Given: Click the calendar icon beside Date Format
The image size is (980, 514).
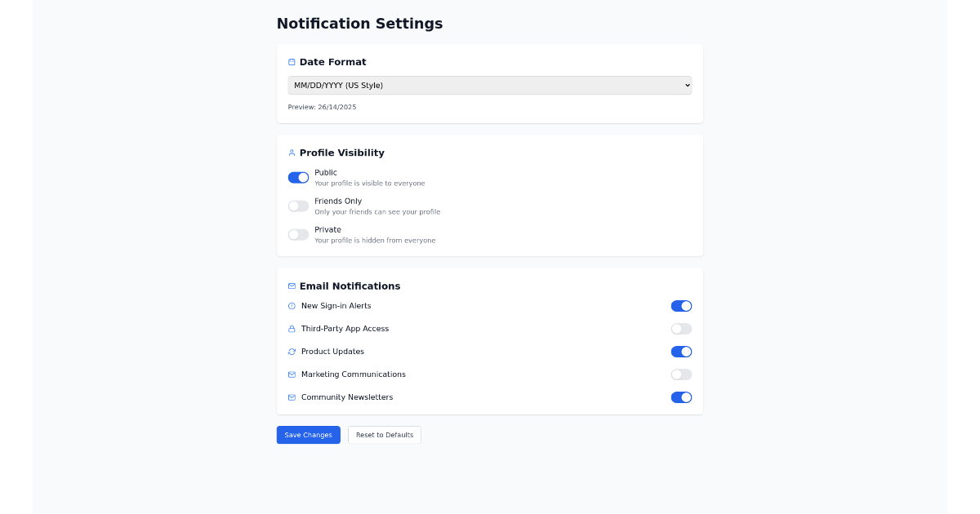Looking at the screenshot, I should 292,61.
